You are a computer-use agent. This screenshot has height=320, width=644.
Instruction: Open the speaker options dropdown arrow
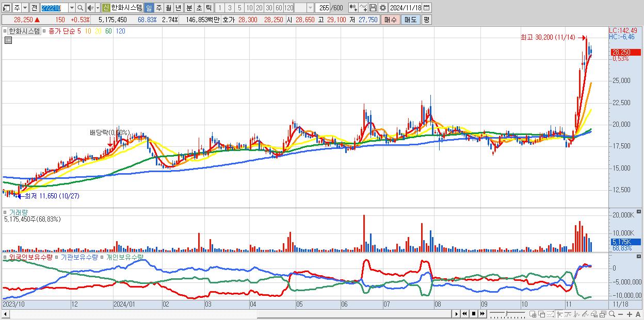click(98, 8)
